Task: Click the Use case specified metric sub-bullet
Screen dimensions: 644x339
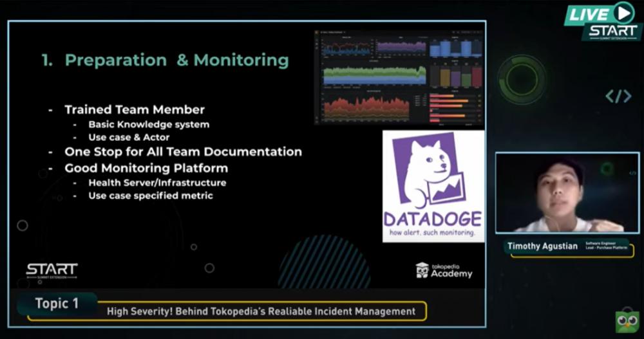Action: click(151, 196)
